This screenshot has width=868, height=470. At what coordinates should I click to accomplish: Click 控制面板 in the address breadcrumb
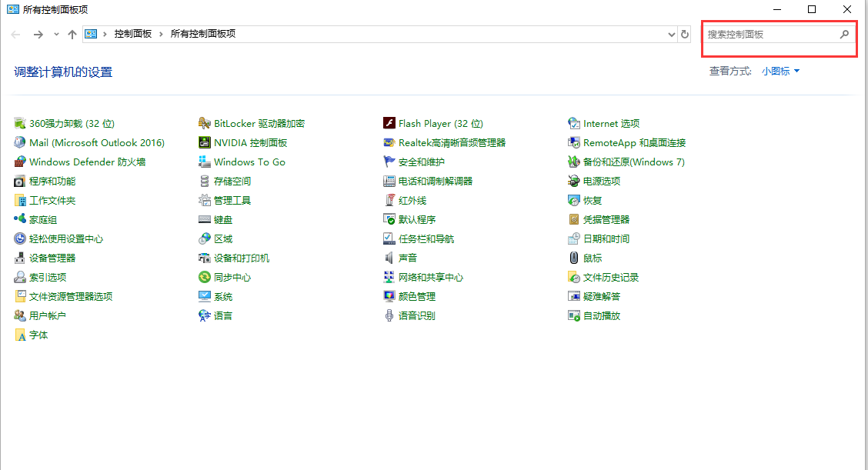(133, 34)
